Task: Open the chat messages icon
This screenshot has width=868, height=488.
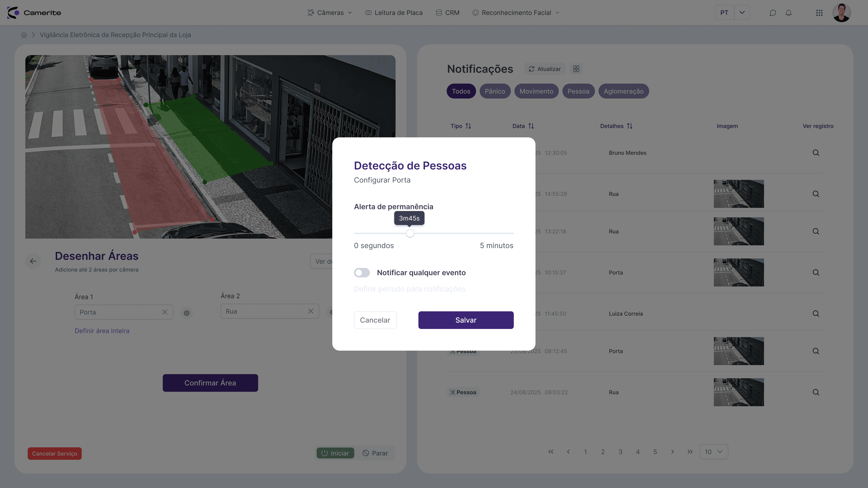Action: click(x=773, y=13)
